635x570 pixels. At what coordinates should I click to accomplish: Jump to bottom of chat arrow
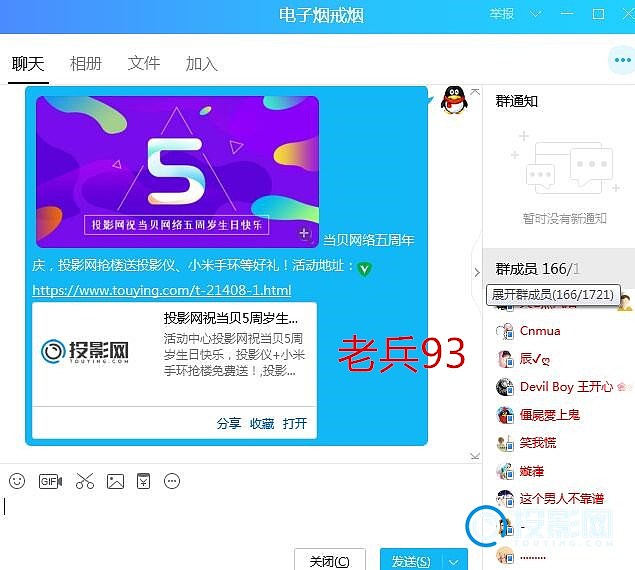coord(475,457)
